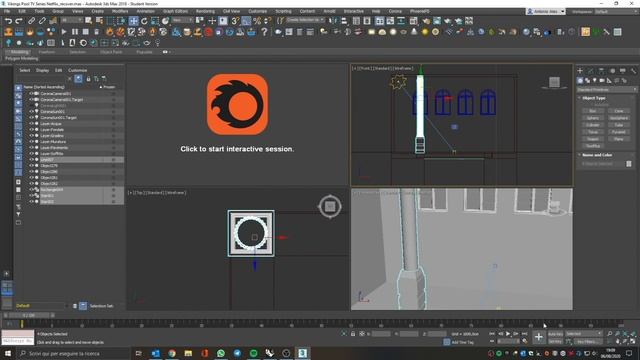The image size is (640, 360).
Task: Toggle the Angle Snap icon
Action: click(246, 21)
